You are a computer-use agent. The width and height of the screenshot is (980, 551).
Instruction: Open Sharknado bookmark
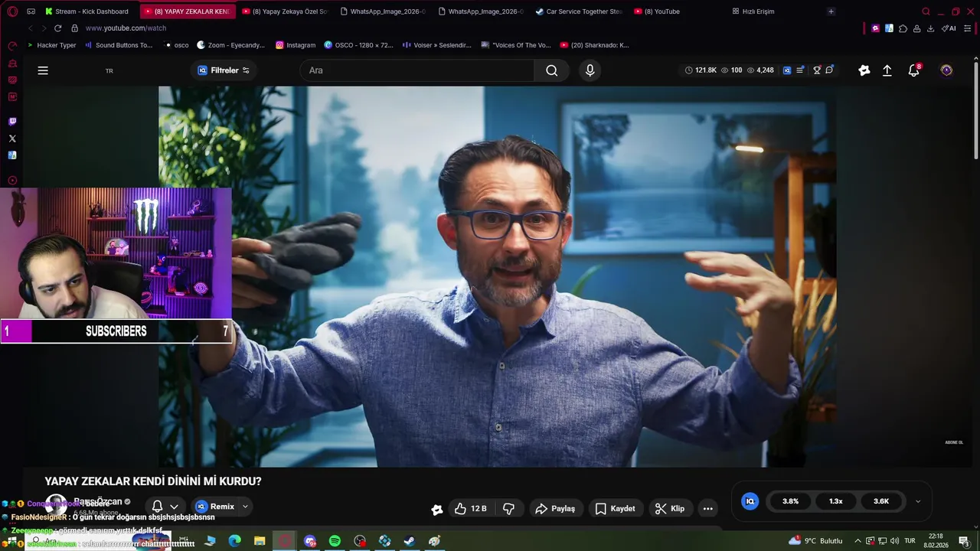[x=594, y=45]
